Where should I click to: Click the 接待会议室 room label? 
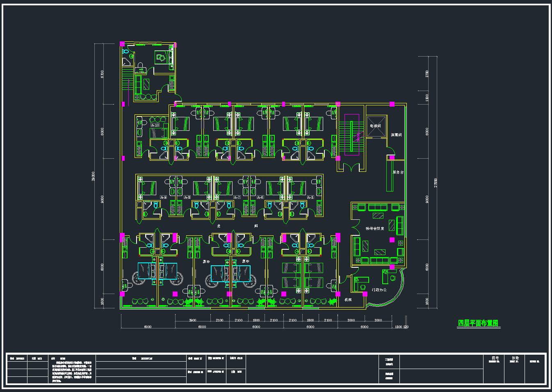point(374,228)
